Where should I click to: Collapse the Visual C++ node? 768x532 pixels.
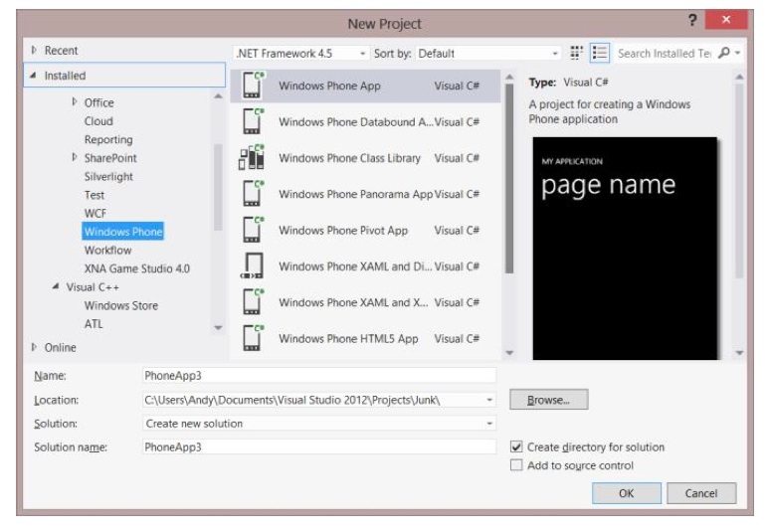56,286
